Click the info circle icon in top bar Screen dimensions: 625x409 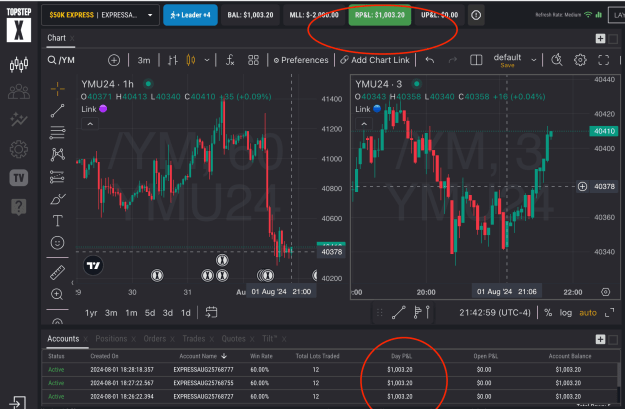476,15
